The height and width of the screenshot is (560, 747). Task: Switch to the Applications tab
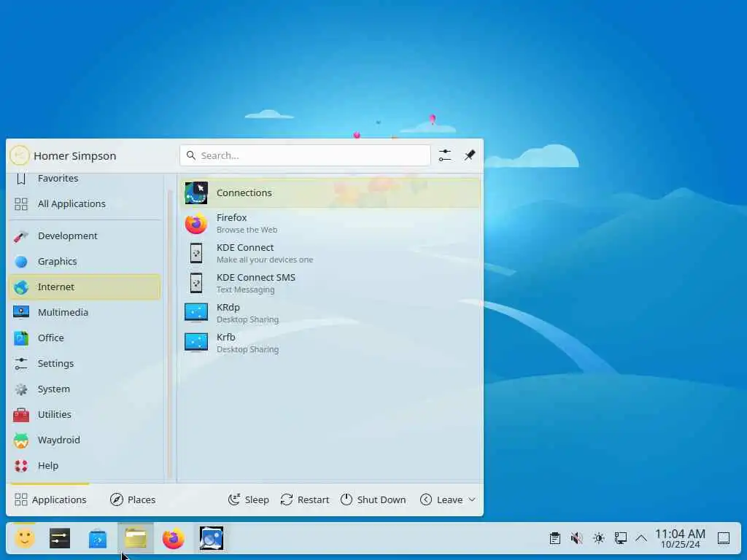coord(50,499)
